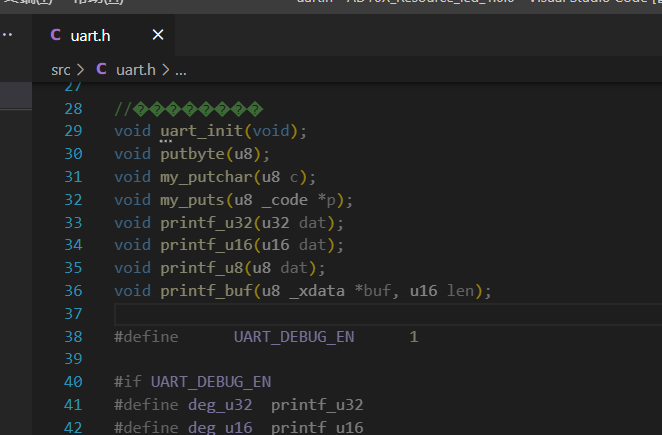Click UART_DEBUG_EN on the #if line 40
The image size is (662, 435).
coord(211,382)
